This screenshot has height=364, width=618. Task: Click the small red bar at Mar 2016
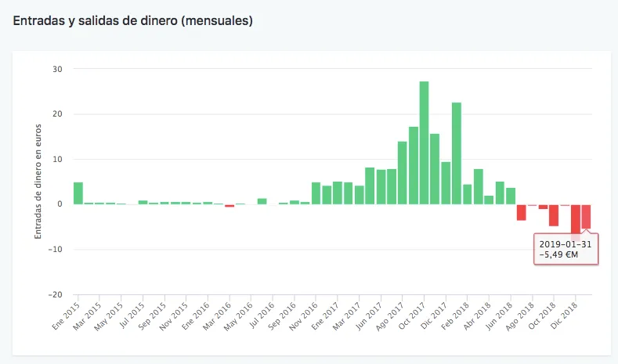coord(229,205)
